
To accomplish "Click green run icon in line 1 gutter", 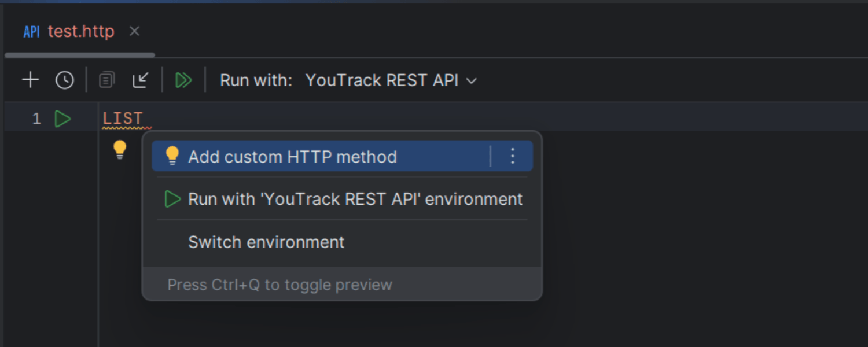I will (62, 119).
